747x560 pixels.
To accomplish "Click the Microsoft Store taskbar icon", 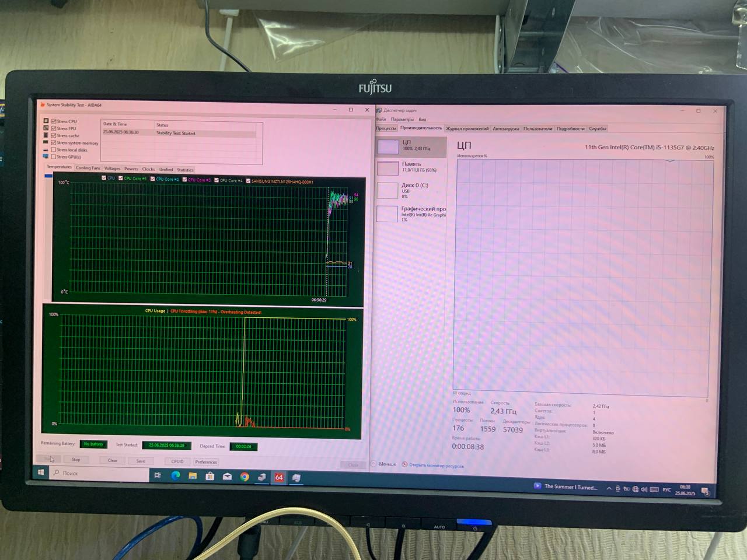I will pyautogui.click(x=210, y=476).
